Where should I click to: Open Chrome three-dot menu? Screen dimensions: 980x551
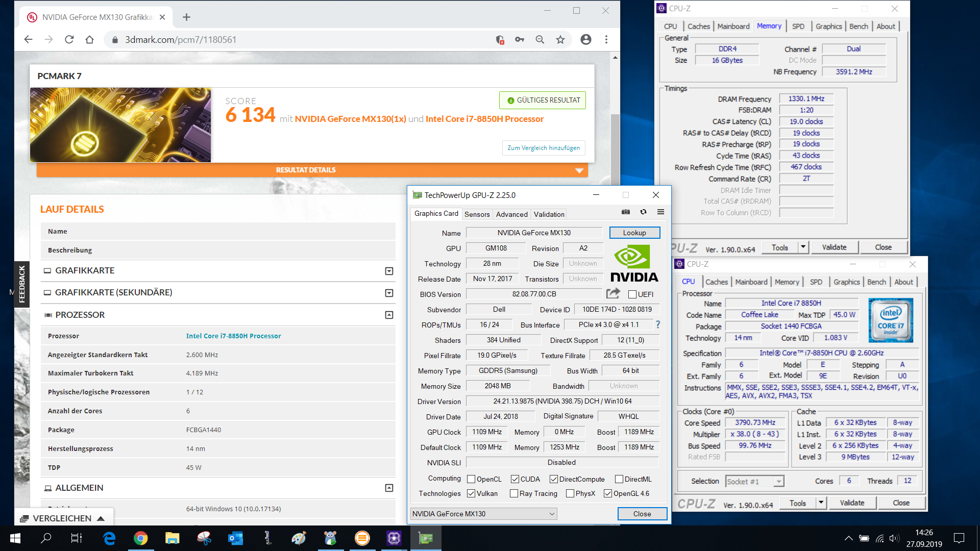pos(606,39)
